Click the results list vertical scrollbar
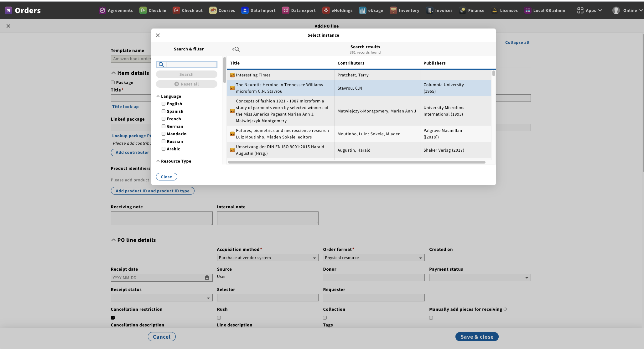644x349 pixels. 493,73
